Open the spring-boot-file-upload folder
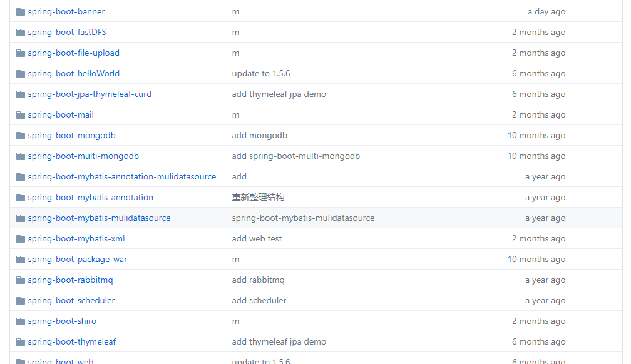The width and height of the screenshot is (631, 364). click(x=74, y=53)
